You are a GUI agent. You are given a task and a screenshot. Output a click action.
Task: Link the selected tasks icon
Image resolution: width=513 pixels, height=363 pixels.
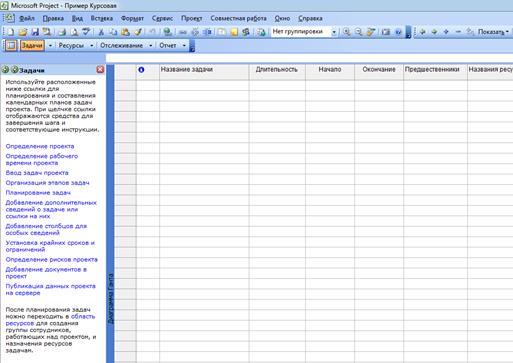(x=183, y=32)
